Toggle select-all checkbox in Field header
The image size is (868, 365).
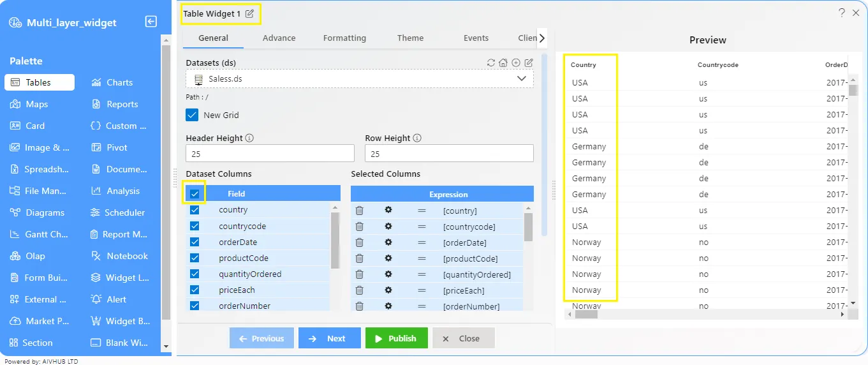pos(195,193)
